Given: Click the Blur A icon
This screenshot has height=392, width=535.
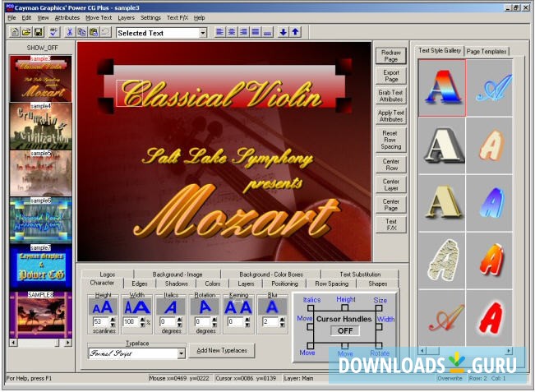Looking at the screenshot, I should [272, 307].
